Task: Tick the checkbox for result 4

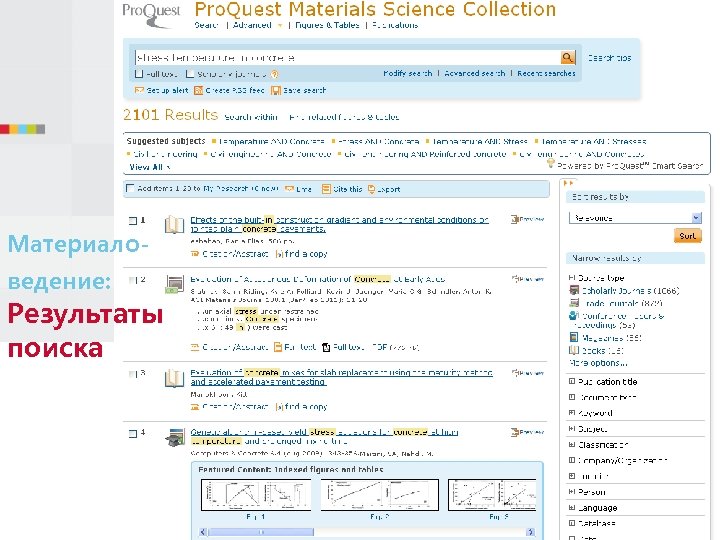Action: point(133,433)
